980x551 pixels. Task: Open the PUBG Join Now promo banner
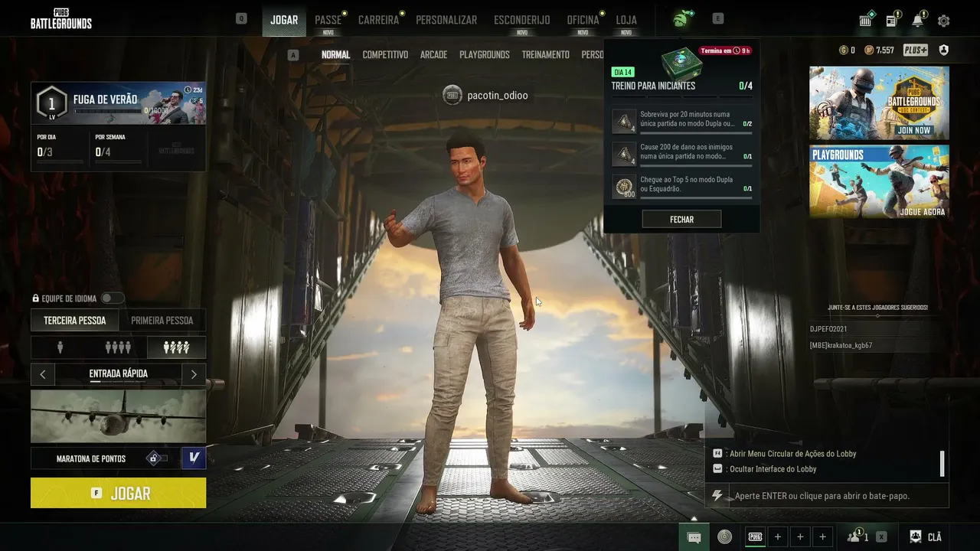pyautogui.click(x=879, y=103)
